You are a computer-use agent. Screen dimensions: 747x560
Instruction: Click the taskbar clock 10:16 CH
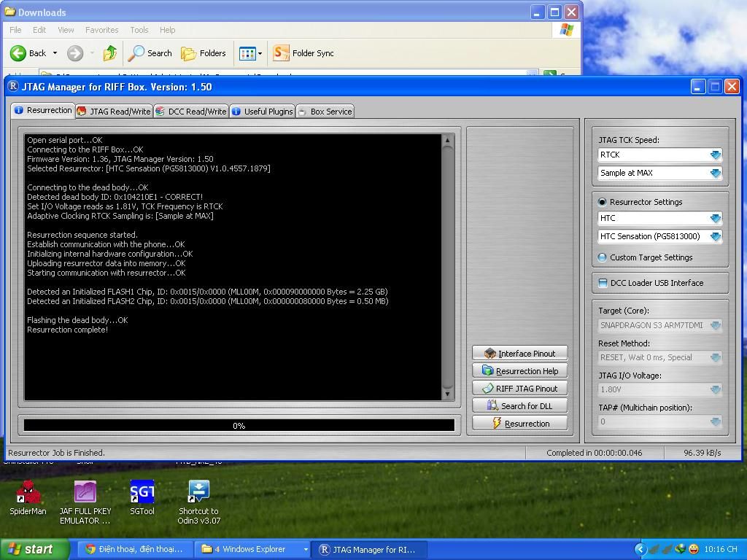coord(720,549)
